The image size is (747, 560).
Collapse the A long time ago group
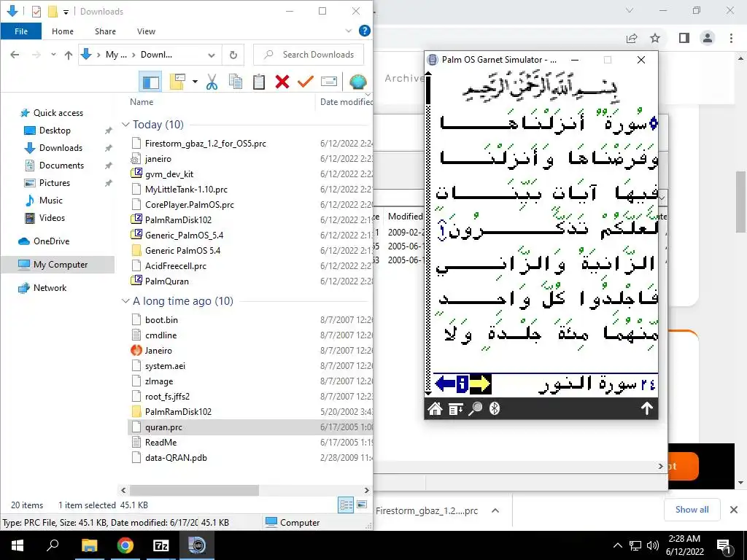(125, 301)
